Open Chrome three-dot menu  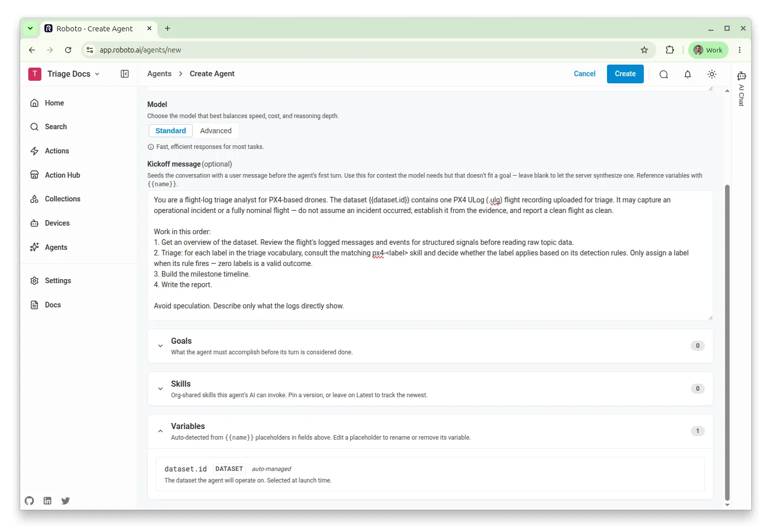(x=740, y=50)
